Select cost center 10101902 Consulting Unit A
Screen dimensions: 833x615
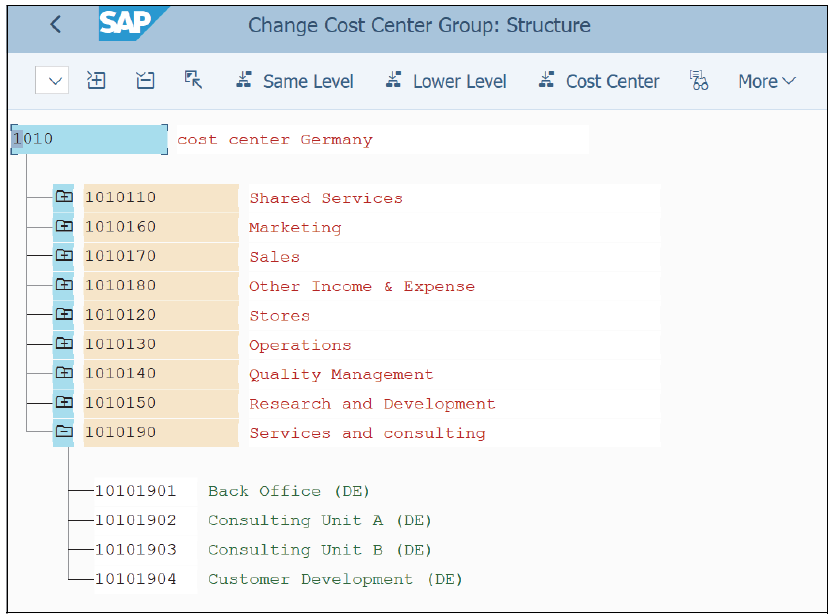135,520
